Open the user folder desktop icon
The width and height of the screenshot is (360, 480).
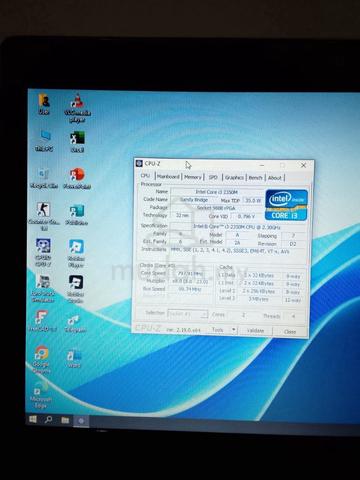[44, 104]
